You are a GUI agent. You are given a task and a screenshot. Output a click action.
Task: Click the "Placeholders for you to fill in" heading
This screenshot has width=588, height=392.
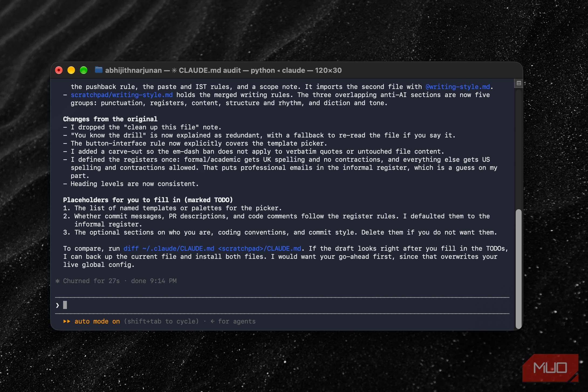tap(148, 200)
